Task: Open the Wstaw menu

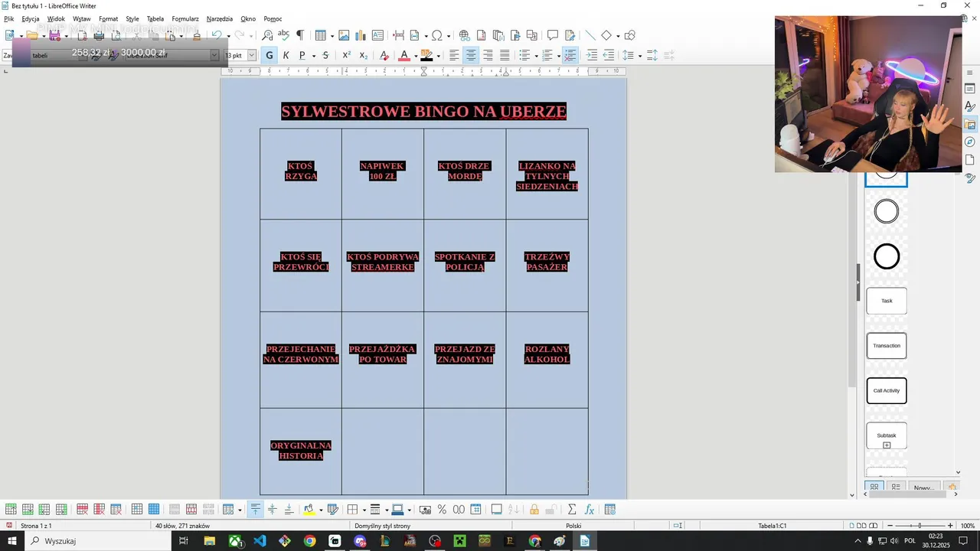Action: click(82, 18)
